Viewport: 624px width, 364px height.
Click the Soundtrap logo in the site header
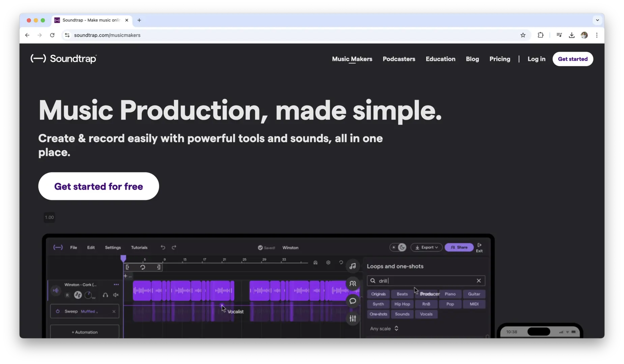(x=64, y=59)
